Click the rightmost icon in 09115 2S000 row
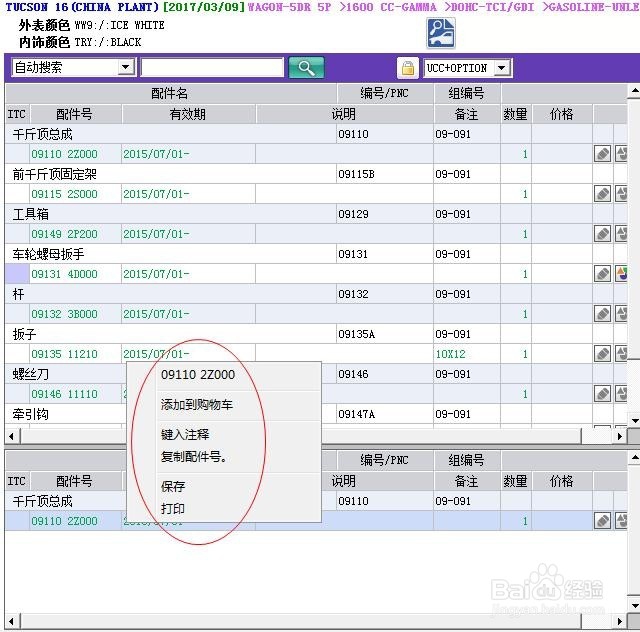 point(621,194)
